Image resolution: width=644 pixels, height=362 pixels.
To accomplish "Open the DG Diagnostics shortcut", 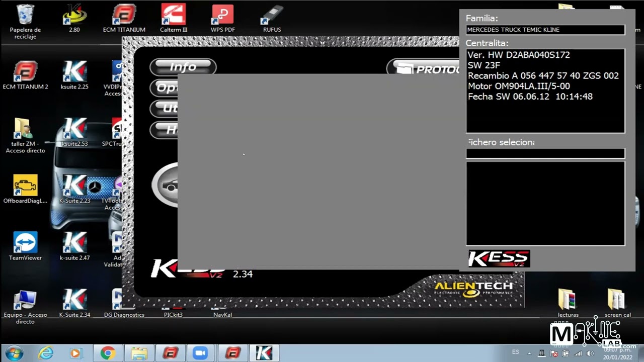I will click(x=124, y=303).
